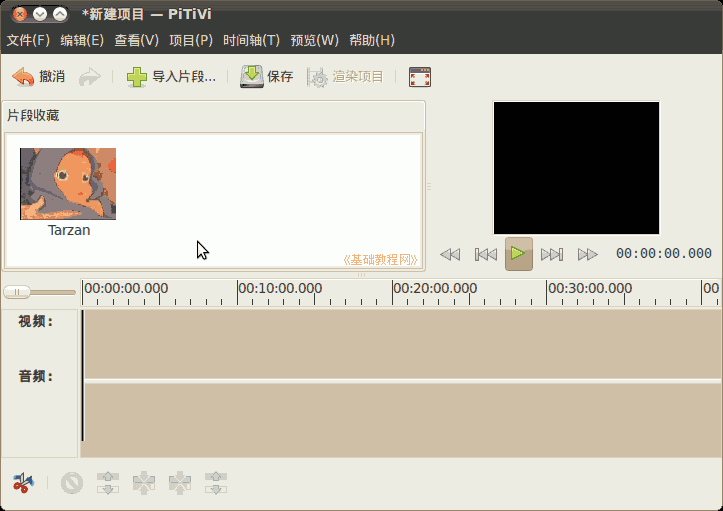Click the unlink clips icon
Screen dimensions: 723x511
point(108,483)
